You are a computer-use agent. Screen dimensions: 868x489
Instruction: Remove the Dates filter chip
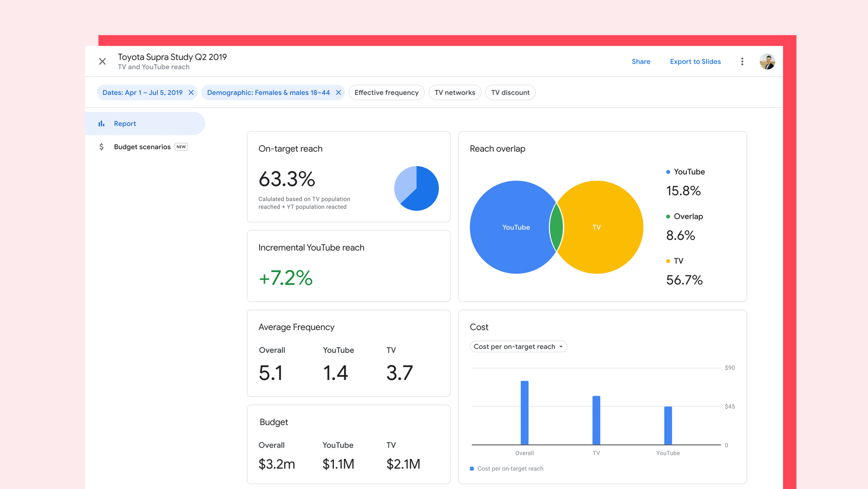(191, 92)
